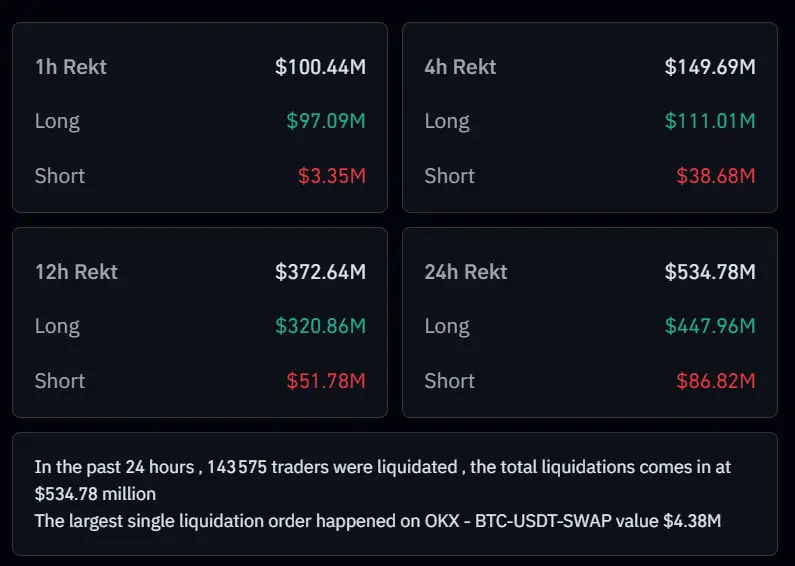This screenshot has height=566, width=795.
Task: Select the $149.69M 4h total
Action: click(710, 67)
